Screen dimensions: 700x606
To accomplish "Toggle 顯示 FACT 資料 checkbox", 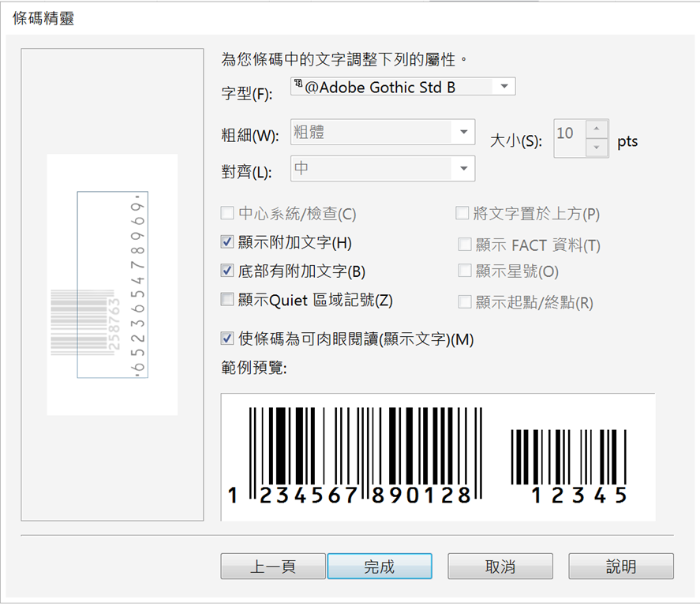I will point(465,245).
